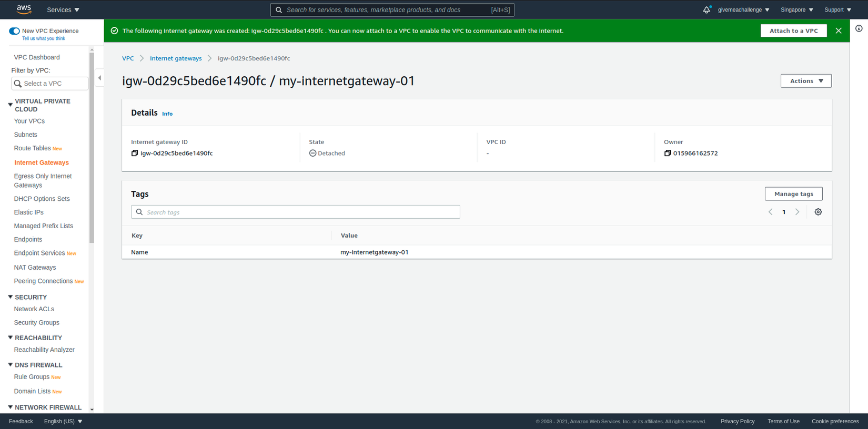868x429 pixels.
Task: Go to Elastic IPs
Action: [x=29, y=212]
